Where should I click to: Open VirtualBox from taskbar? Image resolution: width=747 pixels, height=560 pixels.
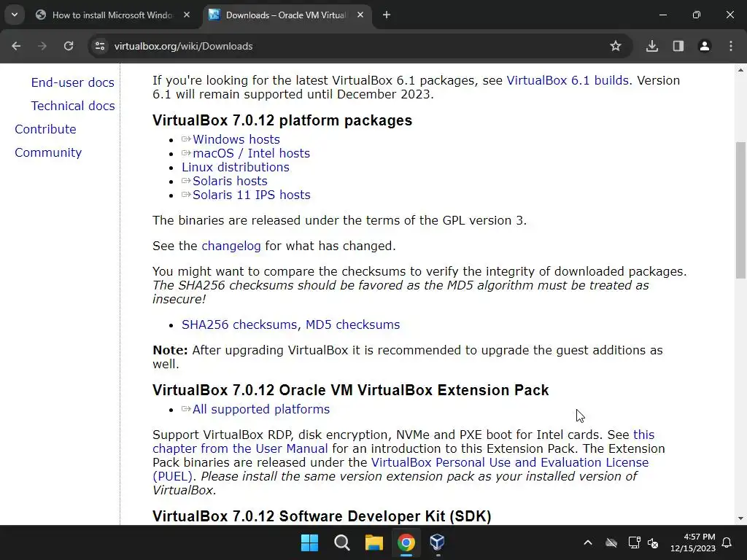[438, 542]
